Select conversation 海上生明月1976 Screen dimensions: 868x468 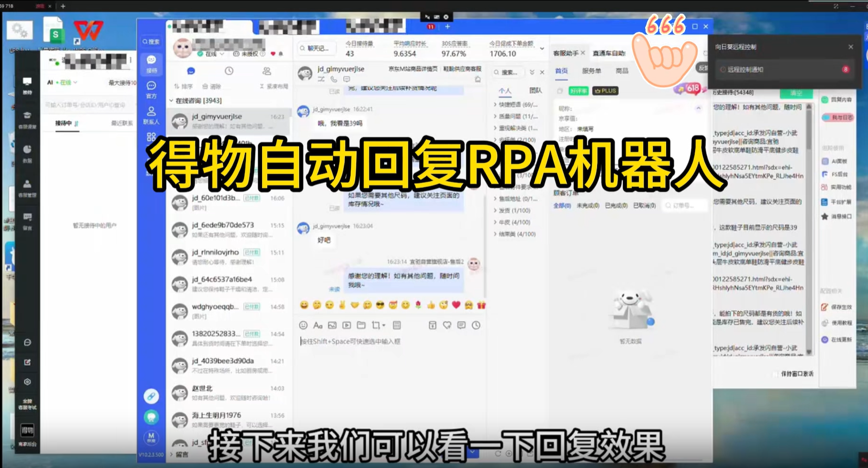228,420
